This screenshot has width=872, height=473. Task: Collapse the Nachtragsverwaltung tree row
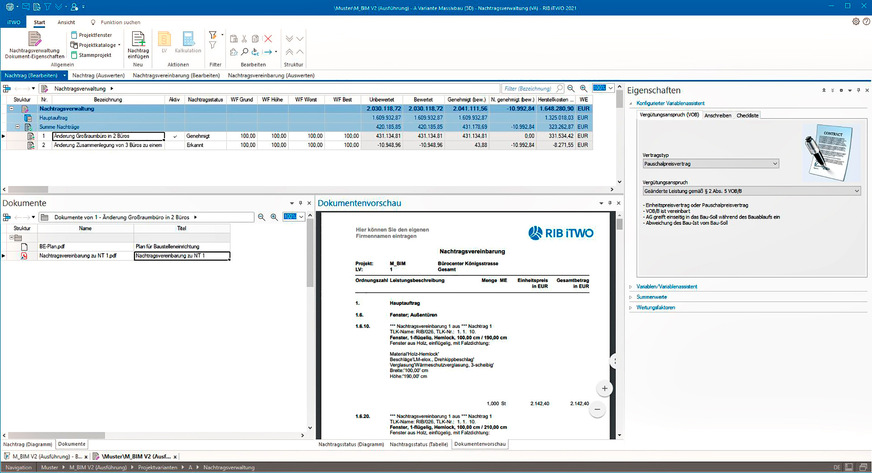pyautogui.click(x=10, y=107)
